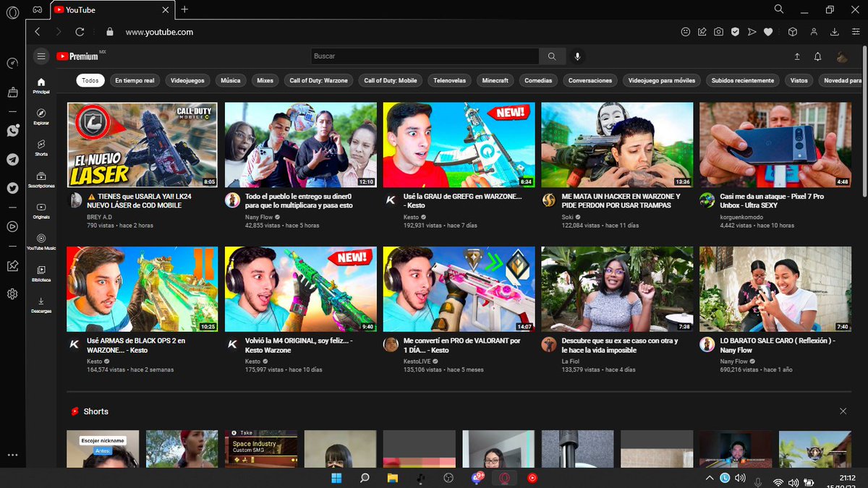Toggle the YouTube hamburger guide menu

click(41, 56)
